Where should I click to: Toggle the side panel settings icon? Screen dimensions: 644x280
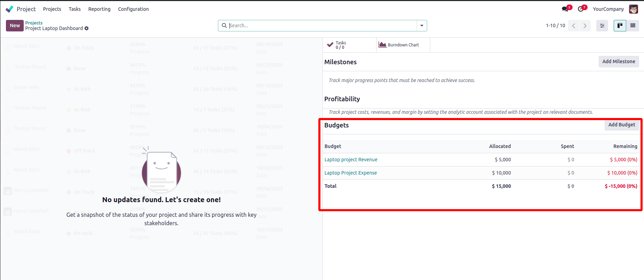pos(602,25)
